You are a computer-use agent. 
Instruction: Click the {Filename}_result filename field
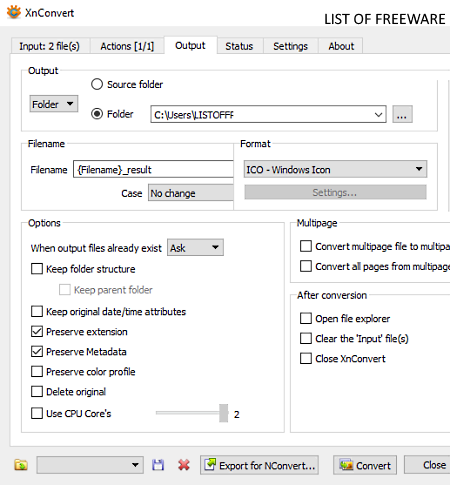(153, 169)
